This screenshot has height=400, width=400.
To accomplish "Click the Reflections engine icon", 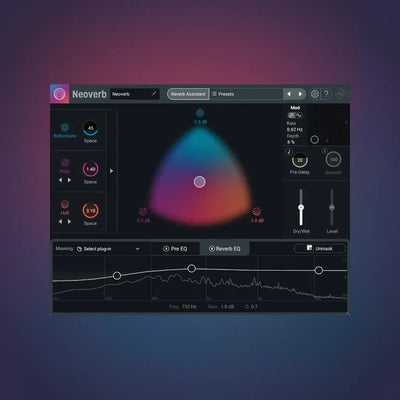I will click(x=65, y=127).
